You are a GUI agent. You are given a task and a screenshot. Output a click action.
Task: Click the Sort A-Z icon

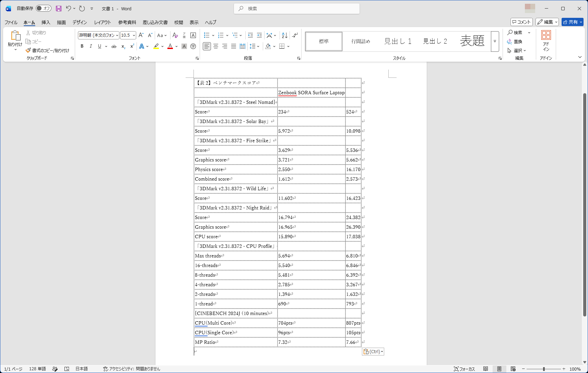coord(284,35)
